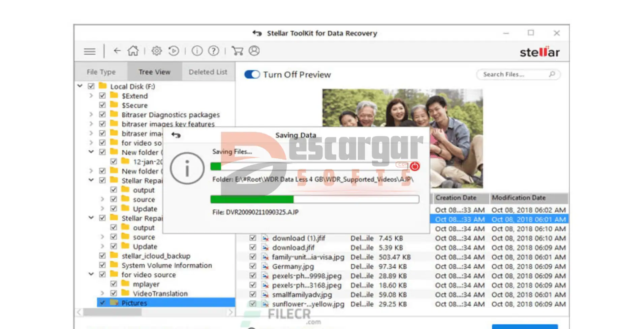
Task: Uncheck the Pictures folder checkbox
Action: click(x=102, y=302)
